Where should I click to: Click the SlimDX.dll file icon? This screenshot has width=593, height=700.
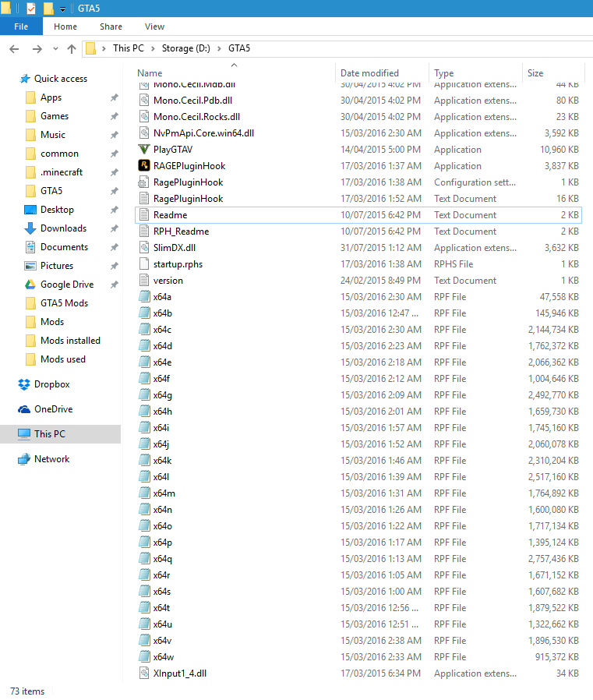143,248
